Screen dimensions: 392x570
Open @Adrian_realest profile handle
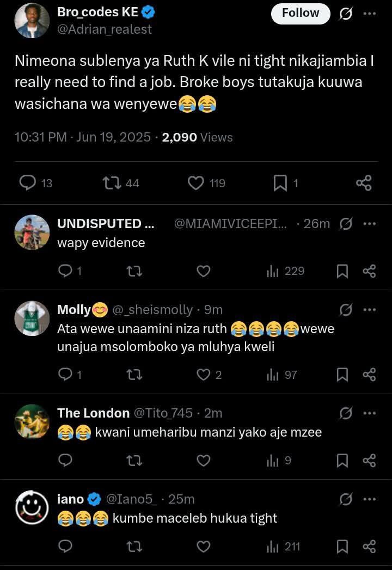[x=105, y=29]
